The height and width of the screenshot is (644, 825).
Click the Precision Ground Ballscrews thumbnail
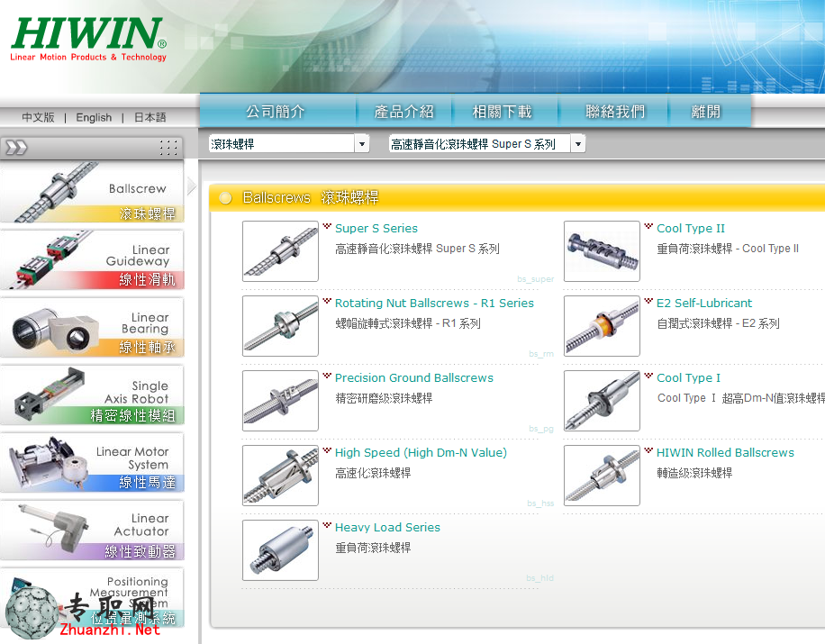click(x=280, y=401)
